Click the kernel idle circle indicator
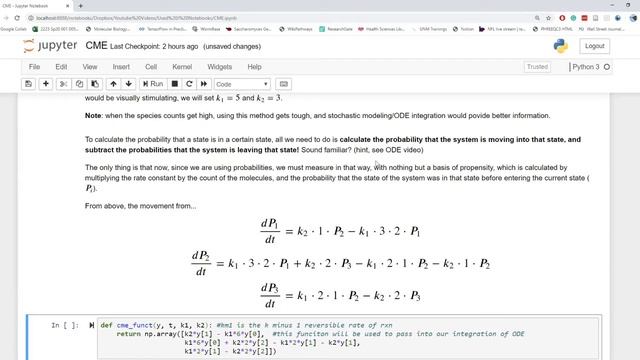This screenshot has width=640, height=360. pyautogui.click(x=607, y=67)
